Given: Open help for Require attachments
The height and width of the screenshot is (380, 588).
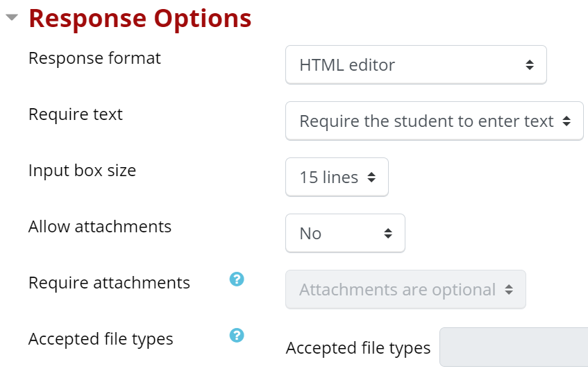Looking at the screenshot, I should 237,279.
